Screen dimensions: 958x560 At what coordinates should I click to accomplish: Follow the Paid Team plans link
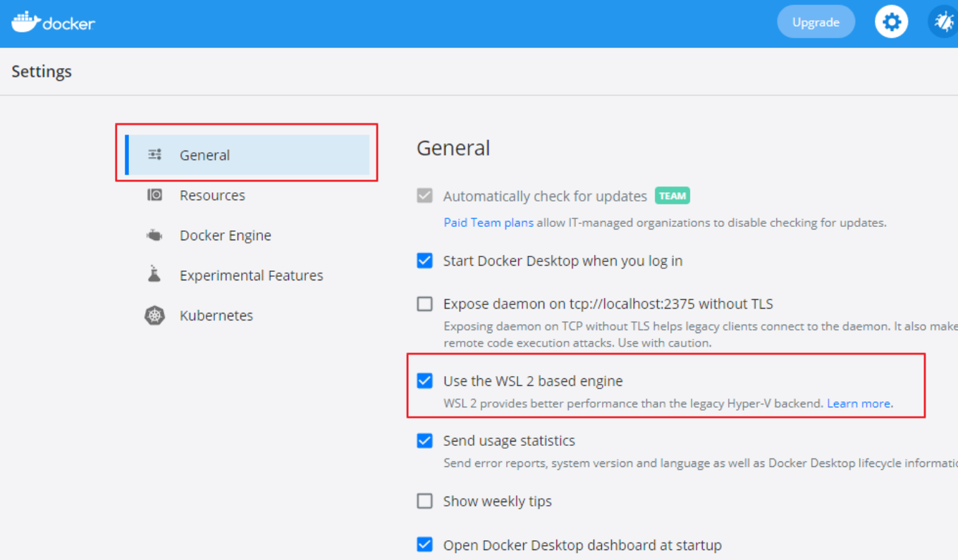[489, 223]
